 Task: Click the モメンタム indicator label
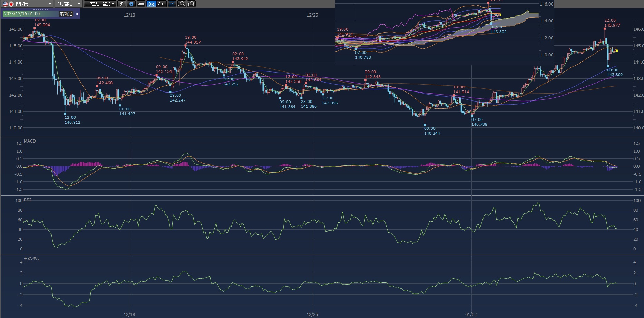pyautogui.click(x=31, y=259)
